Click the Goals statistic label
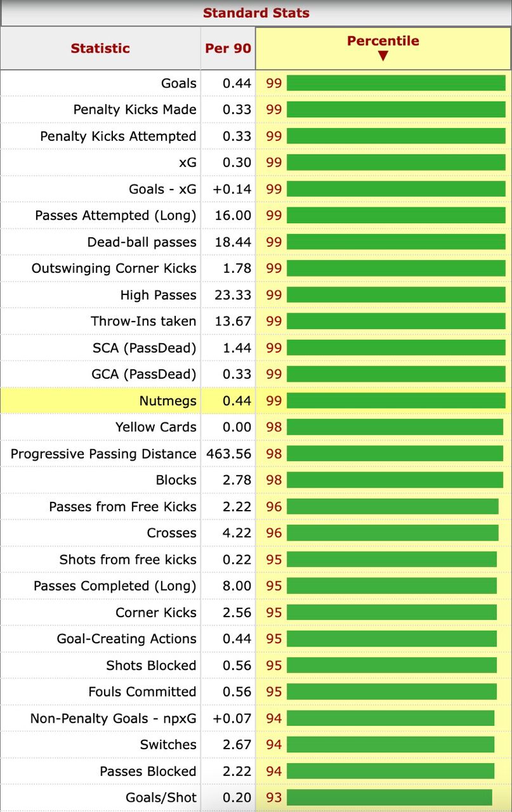The image size is (512, 812). click(x=179, y=83)
